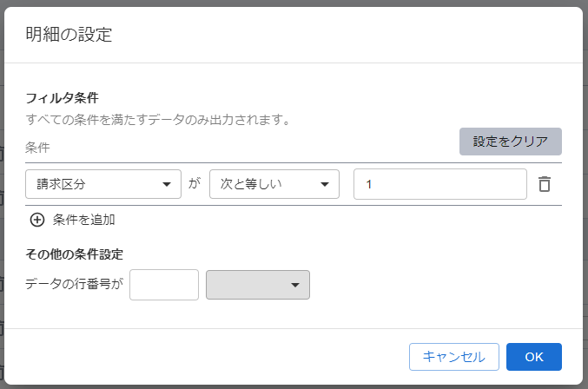Click the すべての条件を満たす description text
588x389 pixels.
[158, 120]
